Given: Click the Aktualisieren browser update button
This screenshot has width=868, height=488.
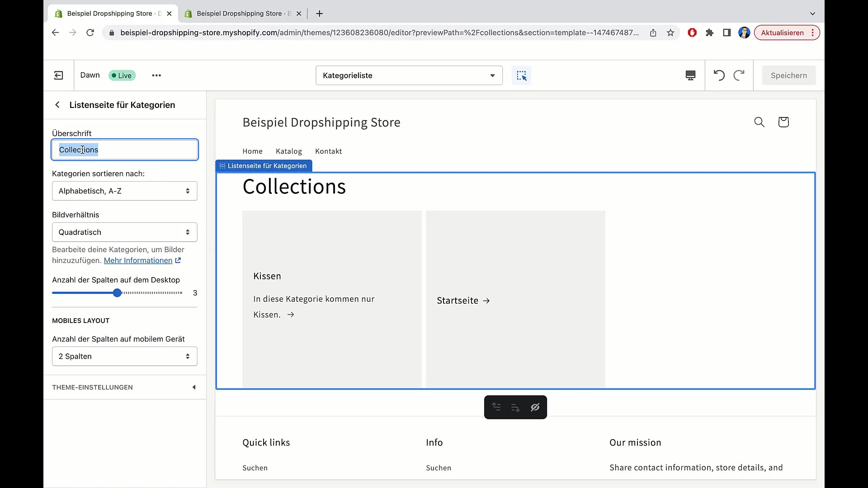Looking at the screenshot, I should coord(787,33).
